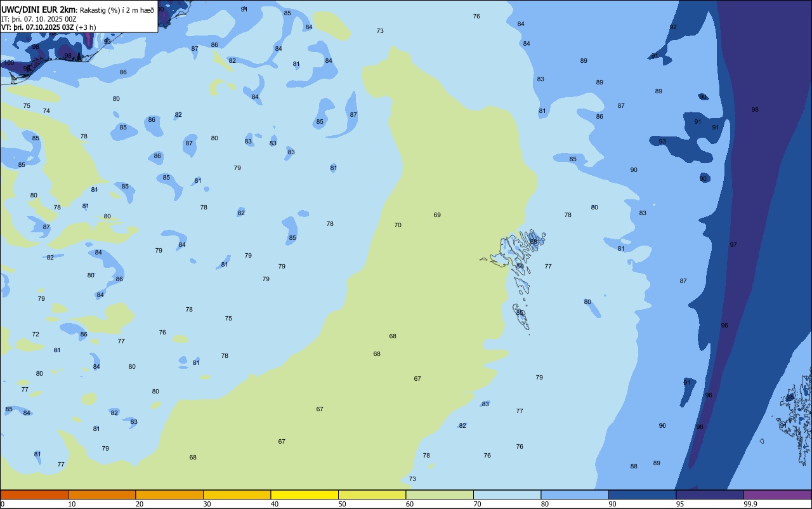Select the dark blue 90–95 legend swatch
The height and width of the screenshot is (509, 812).
(x=642, y=494)
